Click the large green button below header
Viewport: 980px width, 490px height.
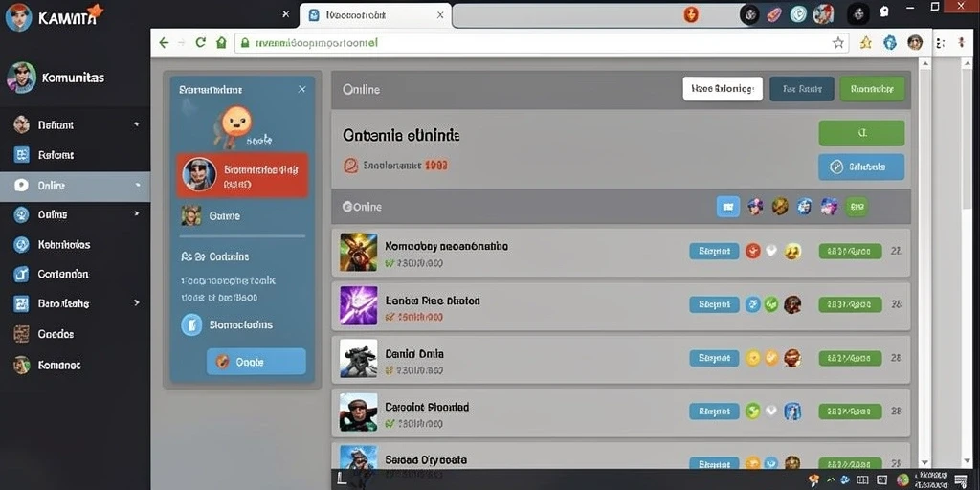point(861,133)
